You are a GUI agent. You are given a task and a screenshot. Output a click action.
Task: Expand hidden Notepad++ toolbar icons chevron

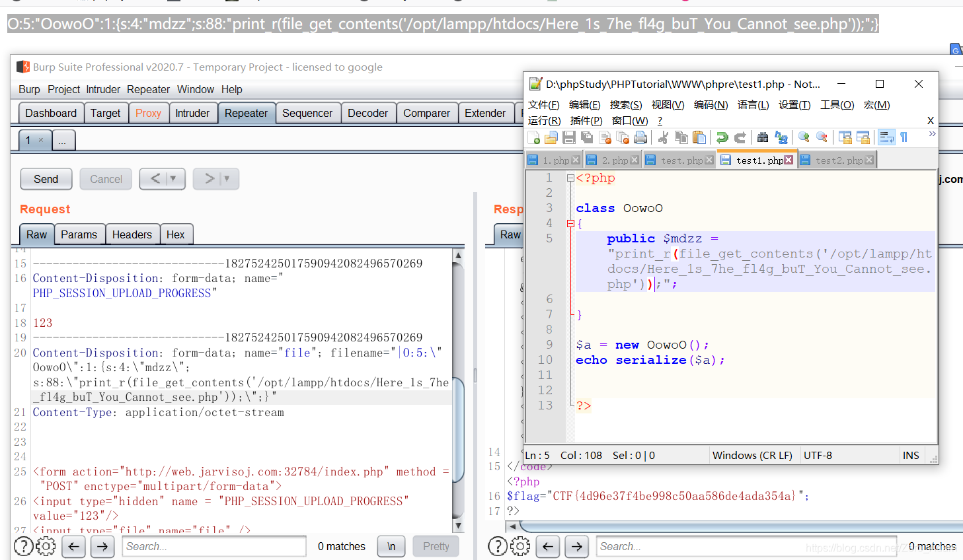tap(932, 134)
